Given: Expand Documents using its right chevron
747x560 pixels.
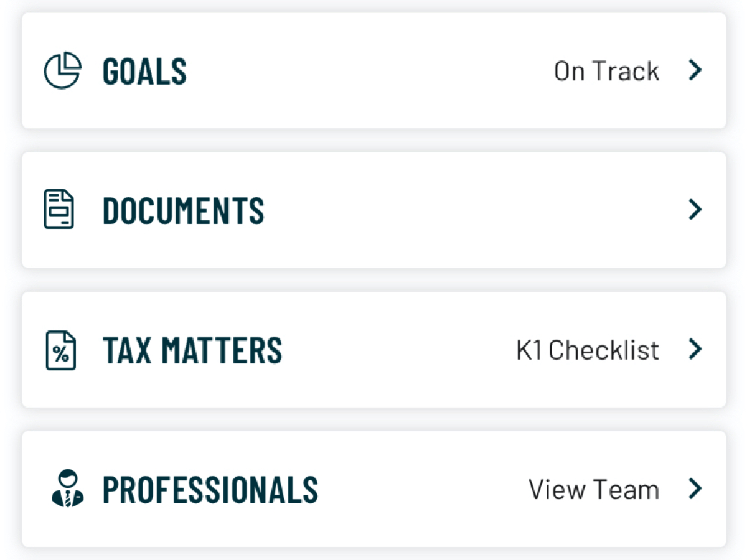Looking at the screenshot, I should point(695,210).
